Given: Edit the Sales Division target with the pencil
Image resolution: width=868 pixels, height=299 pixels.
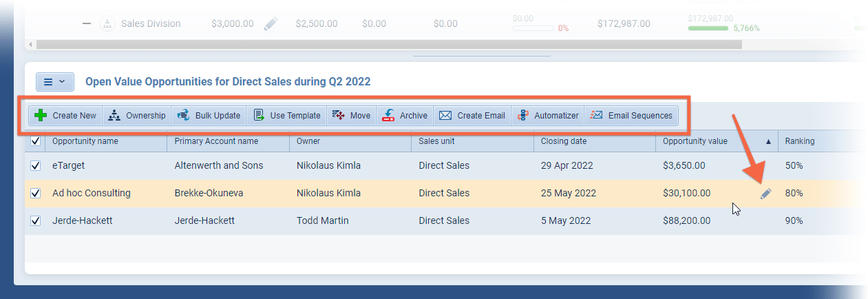Looking at the screenshot, I should [x=271, y=24].
